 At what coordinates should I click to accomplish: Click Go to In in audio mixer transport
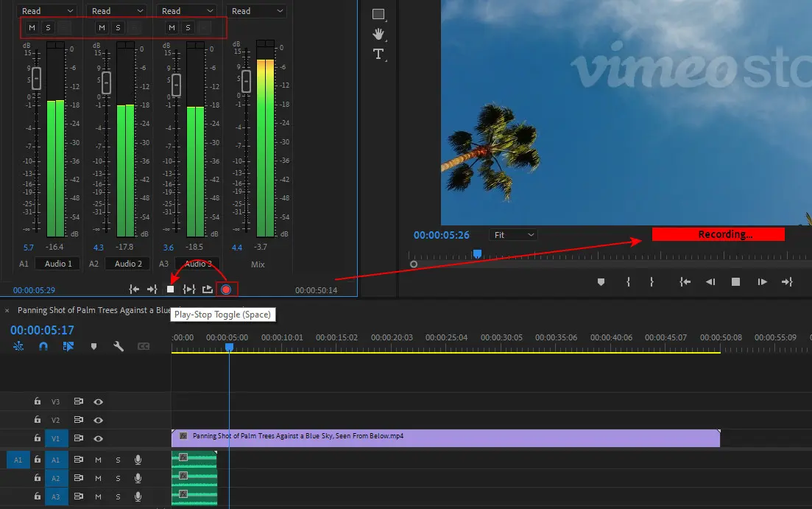coord(134,289)
